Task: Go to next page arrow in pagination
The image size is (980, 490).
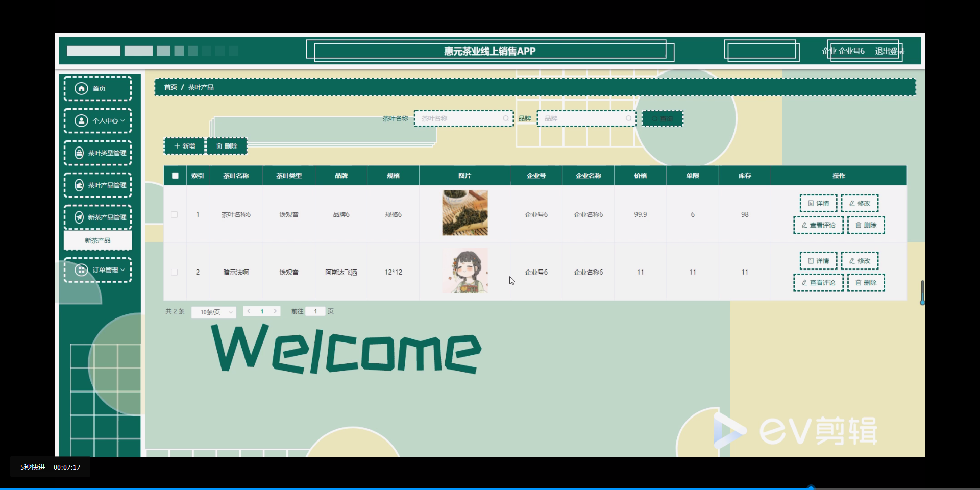Action: tap(275, 311)
